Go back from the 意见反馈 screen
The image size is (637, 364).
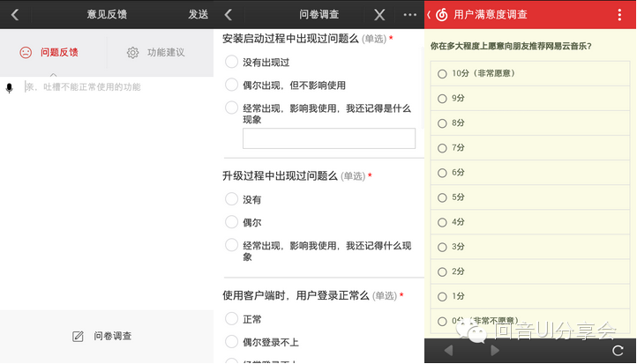[x=15, y=15]
